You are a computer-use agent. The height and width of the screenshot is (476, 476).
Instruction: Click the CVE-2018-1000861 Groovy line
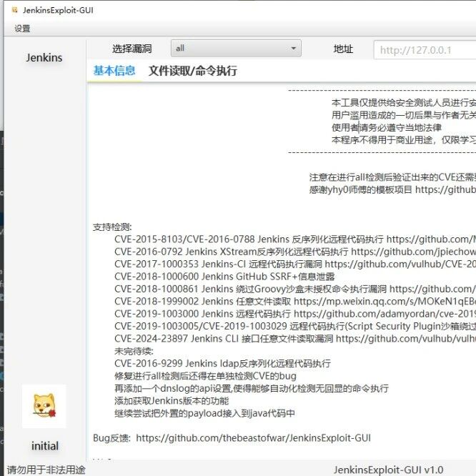295,289
